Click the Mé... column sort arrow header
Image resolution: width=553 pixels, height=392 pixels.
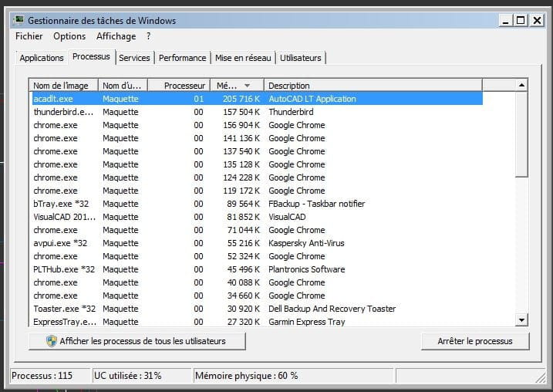click(x=237, y=86)
